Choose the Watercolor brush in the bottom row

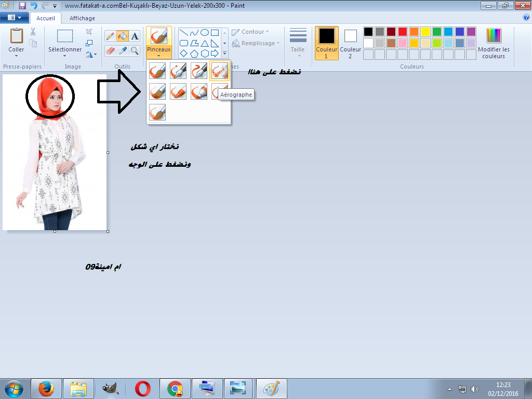[157, 112]
